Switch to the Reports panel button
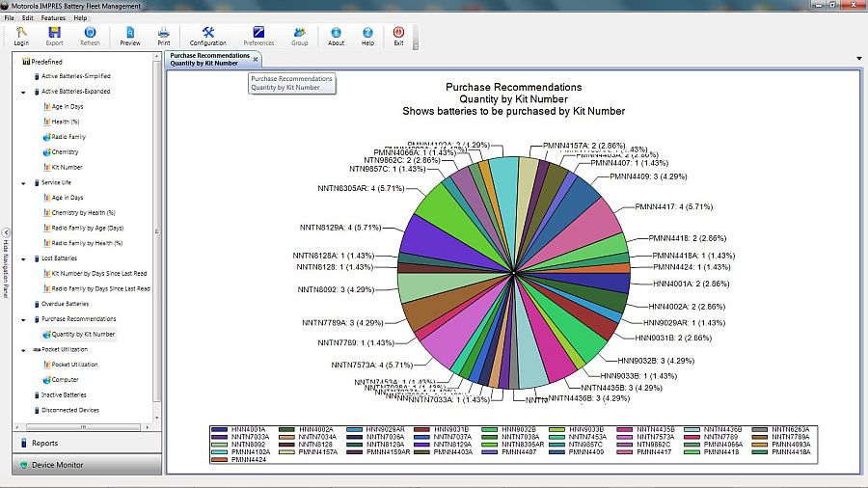This screenshot has height=488, width=868. [87, 443]
